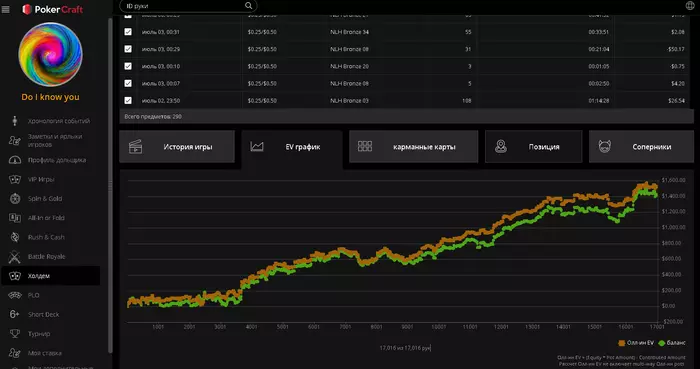Screen dimensions: 700x369
Task: Select Холдем in the sidebar
Action: tap(50, 276)
